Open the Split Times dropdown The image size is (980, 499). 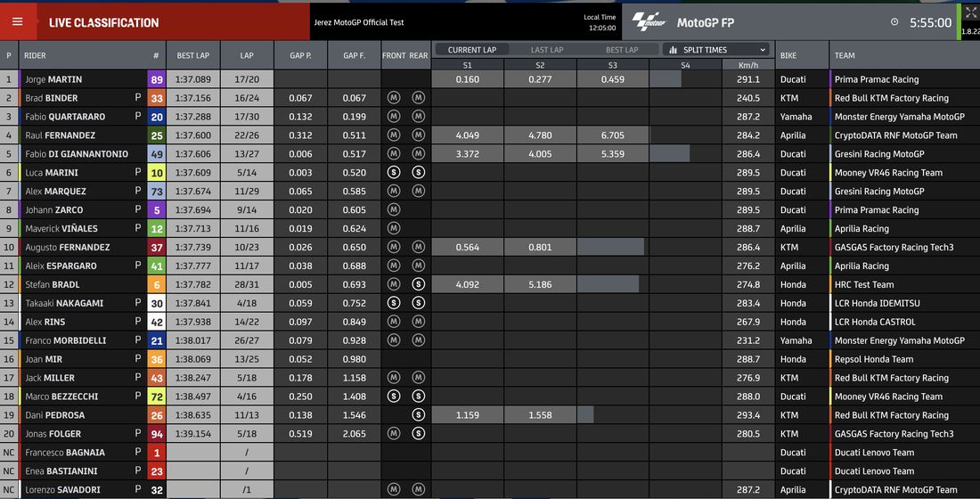[716, 50]
